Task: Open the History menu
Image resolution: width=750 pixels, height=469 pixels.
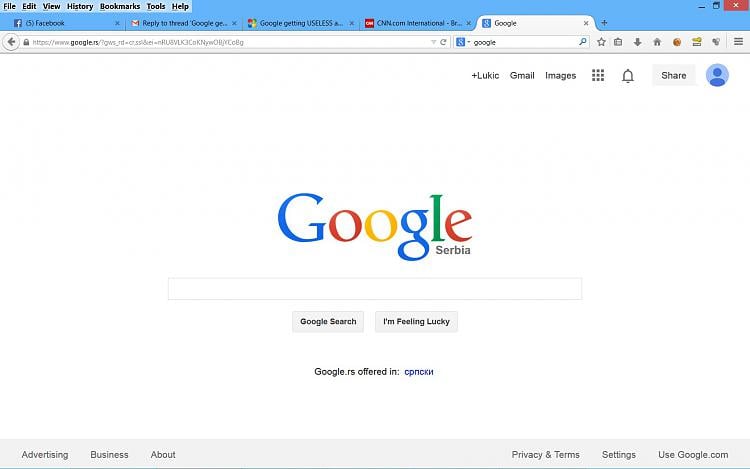Action: click(80, 6)
